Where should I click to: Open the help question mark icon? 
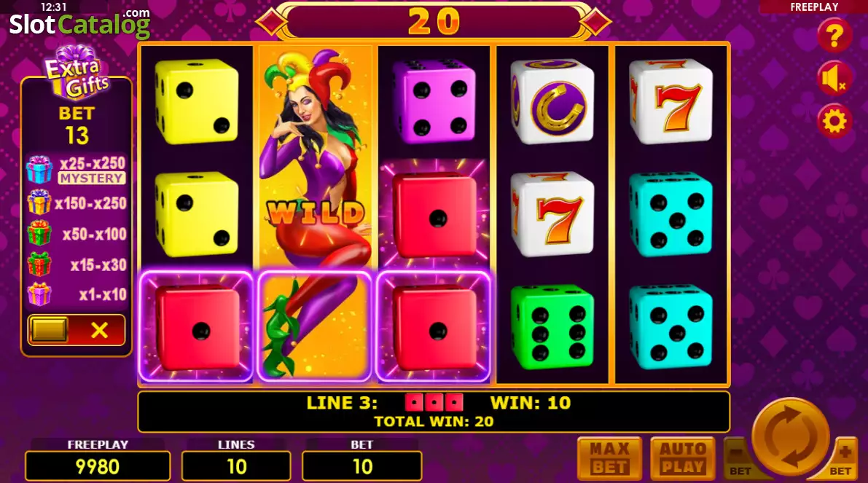(834, 35)
